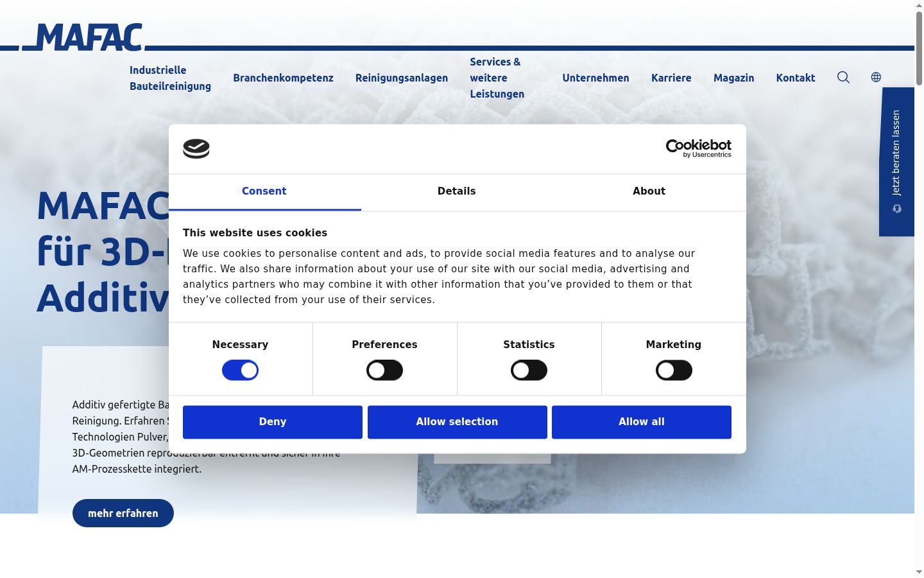Enable the Marketing cookies switch
The width and height of the screenshot is (924, 578).
point(674,371)
